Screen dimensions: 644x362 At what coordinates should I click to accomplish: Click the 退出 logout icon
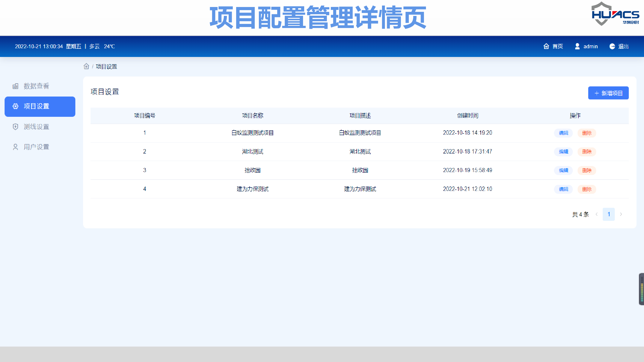pos(612,46)
